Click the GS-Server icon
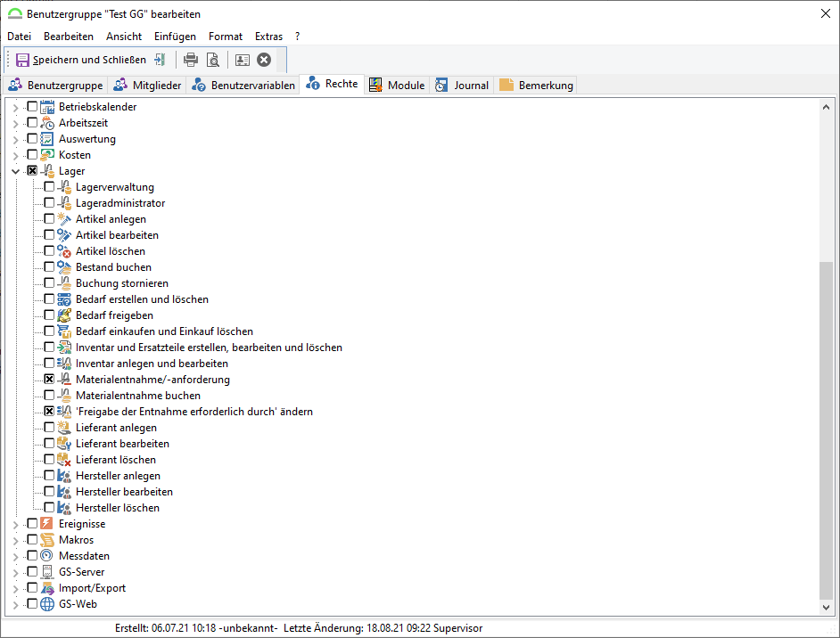840x638 pixels. pos(47,572)
